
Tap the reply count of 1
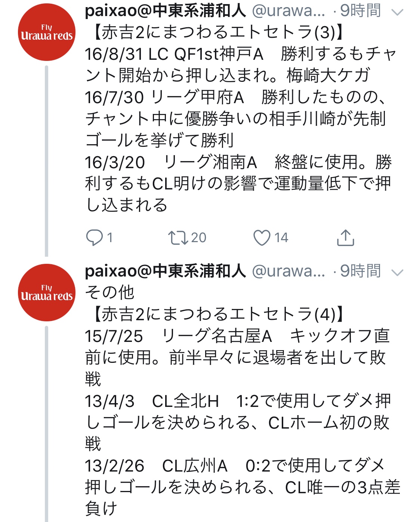[110, 238]
